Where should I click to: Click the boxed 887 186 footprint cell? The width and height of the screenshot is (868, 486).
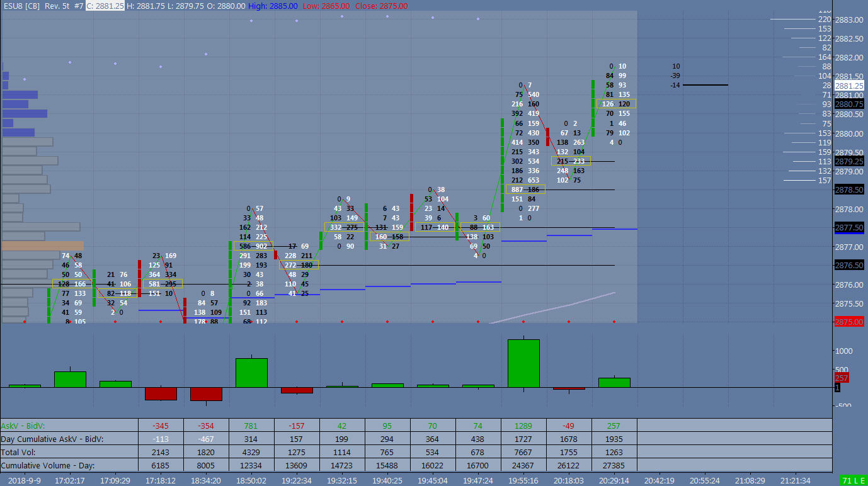click(525, 189)
